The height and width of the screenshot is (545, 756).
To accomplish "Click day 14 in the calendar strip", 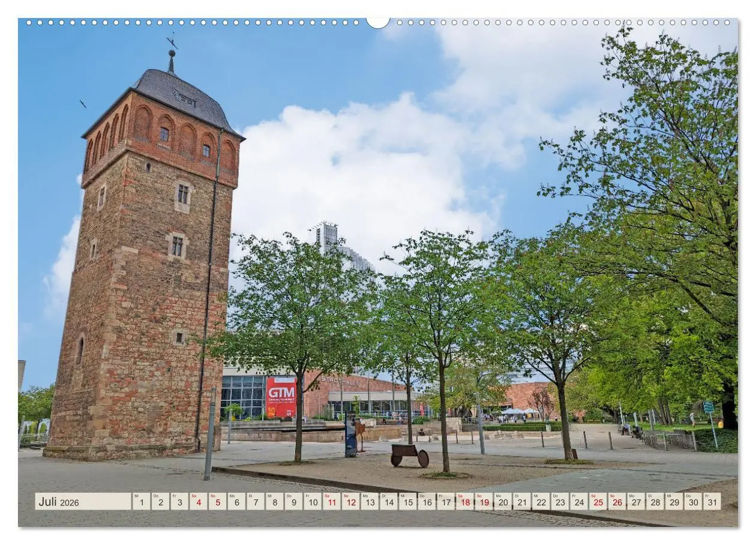I will [389, 502].
